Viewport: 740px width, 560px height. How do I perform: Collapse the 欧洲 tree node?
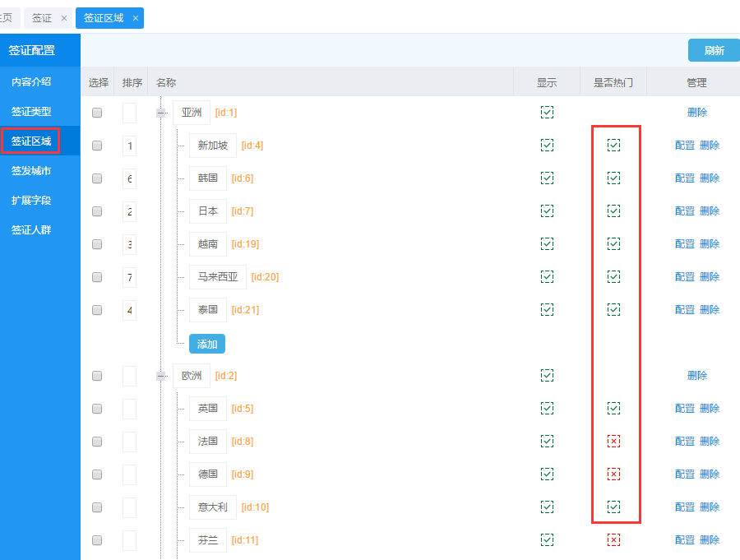[161, 376]
